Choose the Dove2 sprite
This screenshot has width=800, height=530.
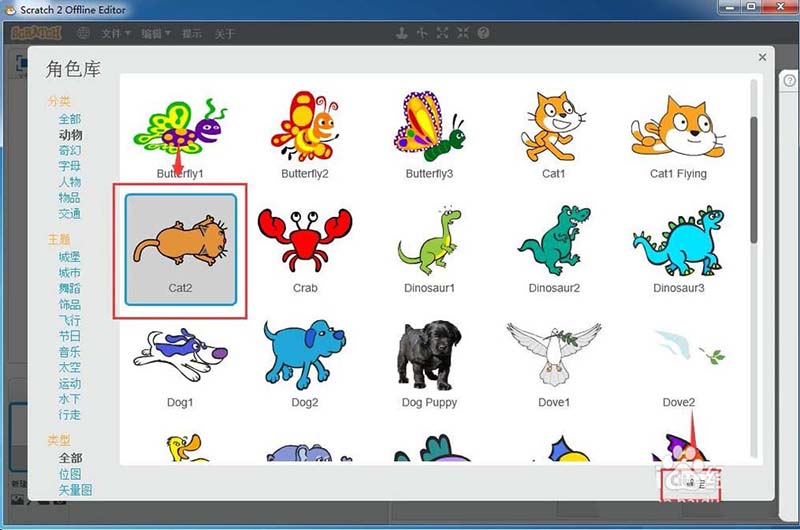(x=678, y=365)
